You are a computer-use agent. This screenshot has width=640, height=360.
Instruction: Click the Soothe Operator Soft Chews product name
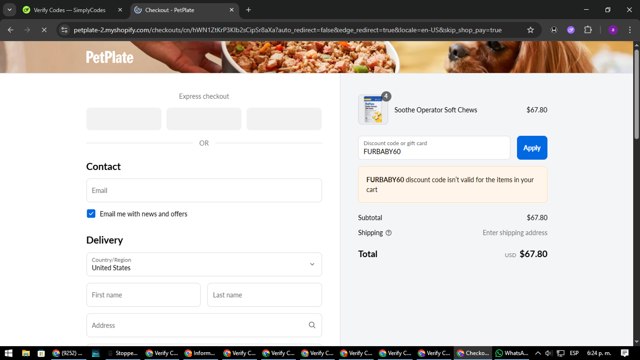point(436,110)
